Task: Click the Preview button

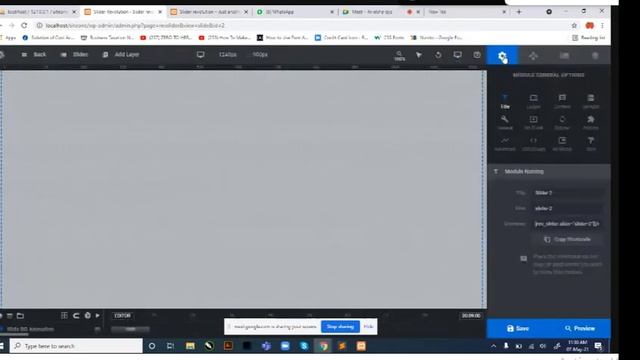Action: click(x=580, y=329)
